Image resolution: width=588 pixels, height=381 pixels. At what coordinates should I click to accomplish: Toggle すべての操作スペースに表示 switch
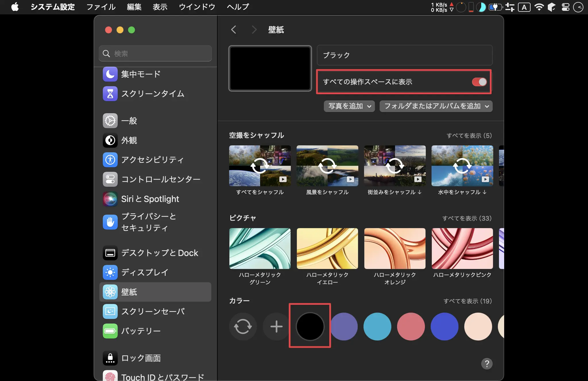click(x=479, y=82)
